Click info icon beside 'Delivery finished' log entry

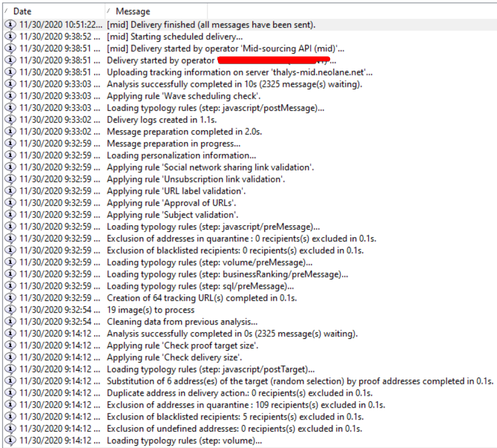point(10,24)
